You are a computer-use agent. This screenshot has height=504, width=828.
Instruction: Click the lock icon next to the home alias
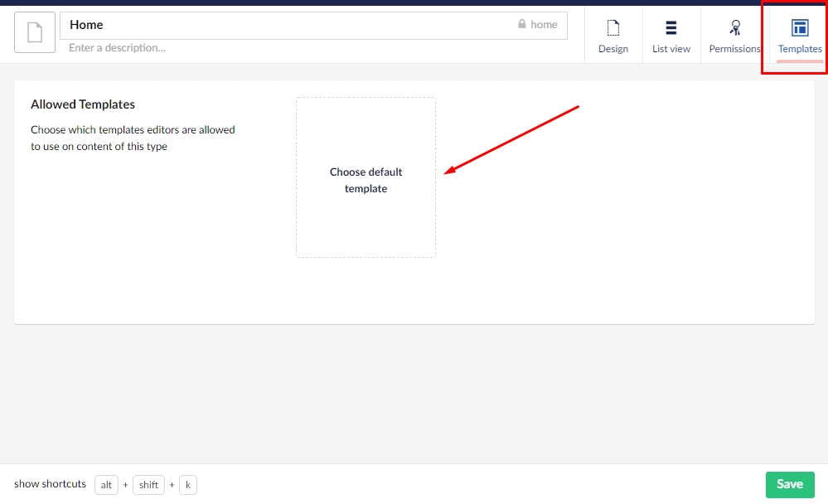[x=523, y=24]
